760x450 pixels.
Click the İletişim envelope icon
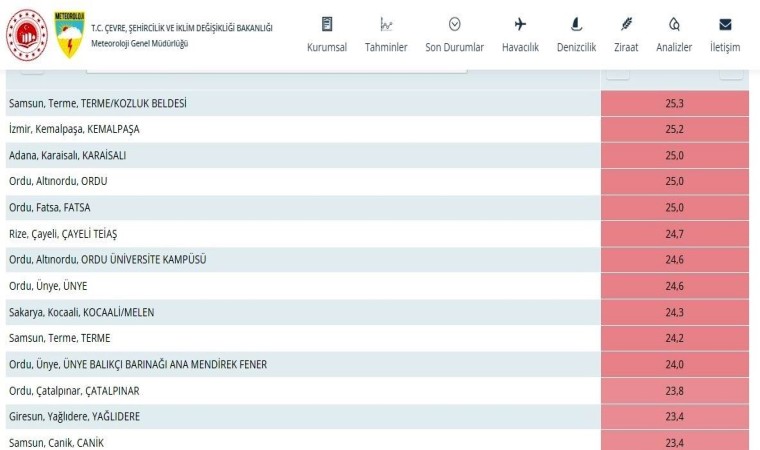[x=725, y=24]
